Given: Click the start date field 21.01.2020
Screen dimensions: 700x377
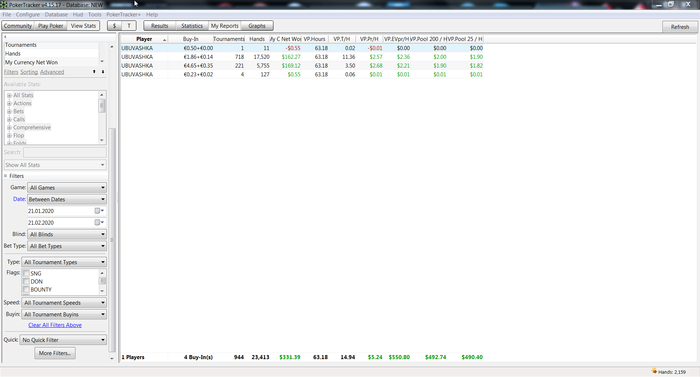Looking at the screenshot, I should pos(60,211).
